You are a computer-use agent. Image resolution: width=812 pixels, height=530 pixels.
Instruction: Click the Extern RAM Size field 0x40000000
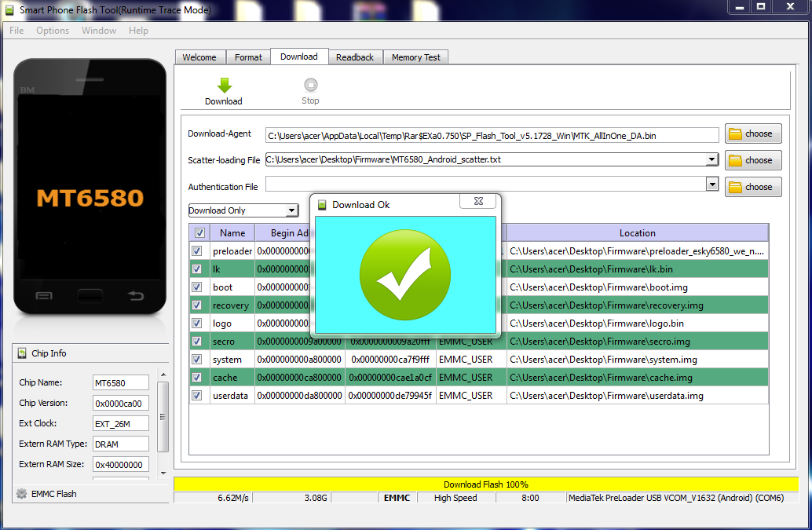click(121, 465)
